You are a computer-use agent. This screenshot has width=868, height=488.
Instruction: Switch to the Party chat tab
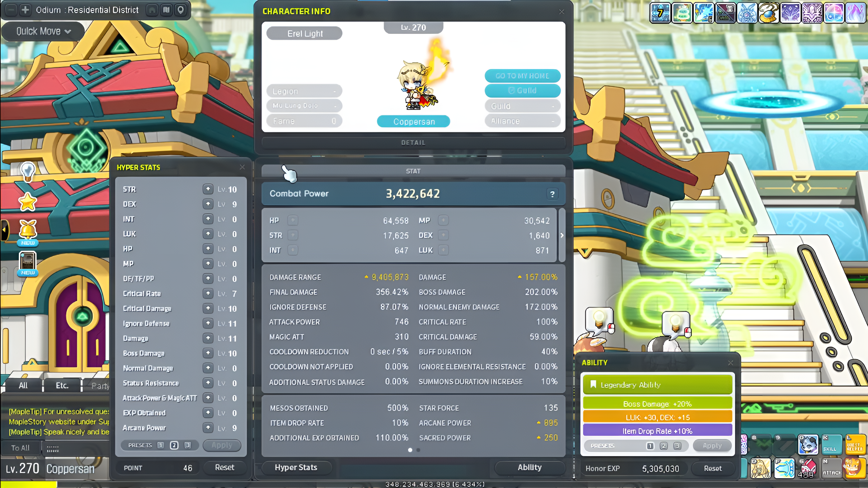tap(100, 386)
